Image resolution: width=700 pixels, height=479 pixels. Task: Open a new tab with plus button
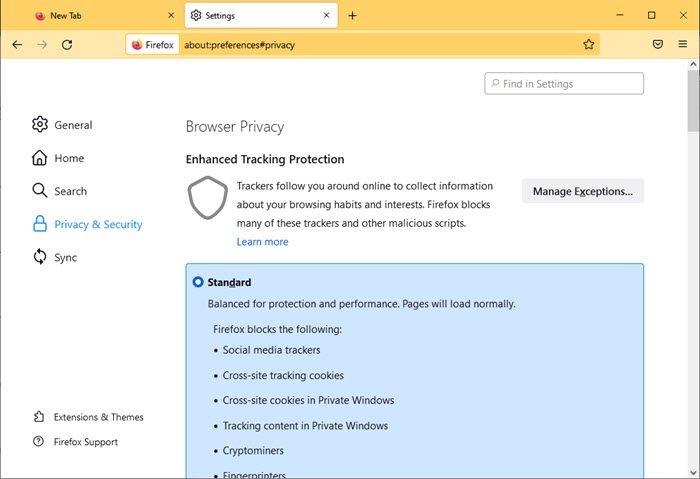tap(352, 15)
